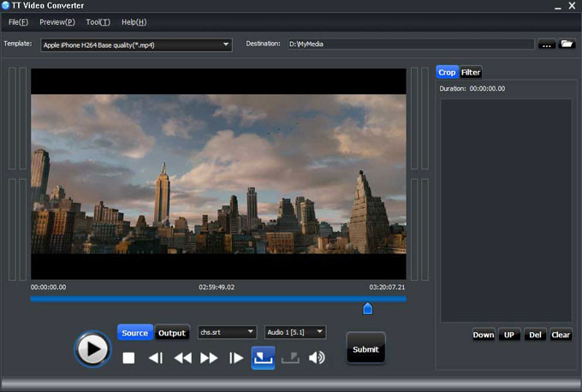Switch preview to Output

[x=171, y=333]
